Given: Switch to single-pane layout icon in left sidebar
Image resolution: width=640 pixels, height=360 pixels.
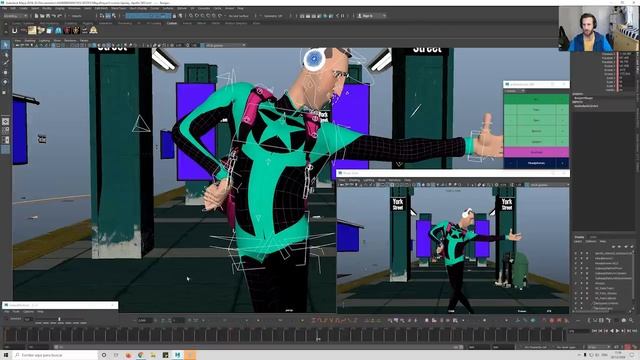Looking at the screenshot, I should point(5,121).
